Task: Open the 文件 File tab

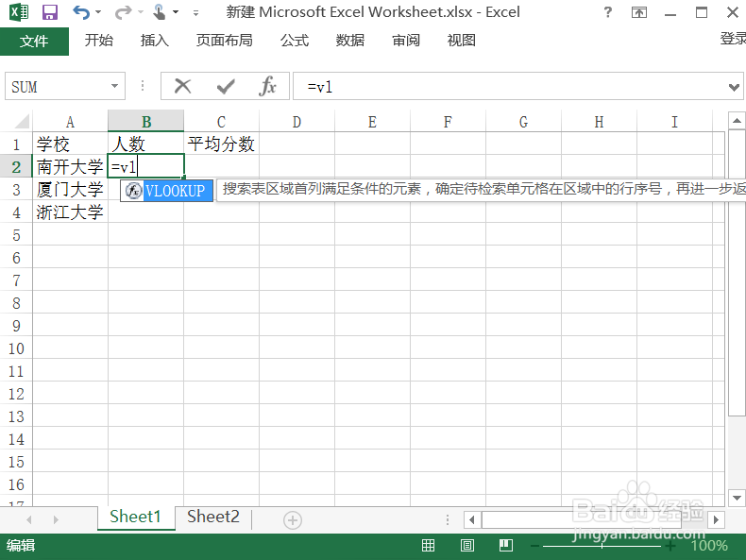Action: pos(34,42)
